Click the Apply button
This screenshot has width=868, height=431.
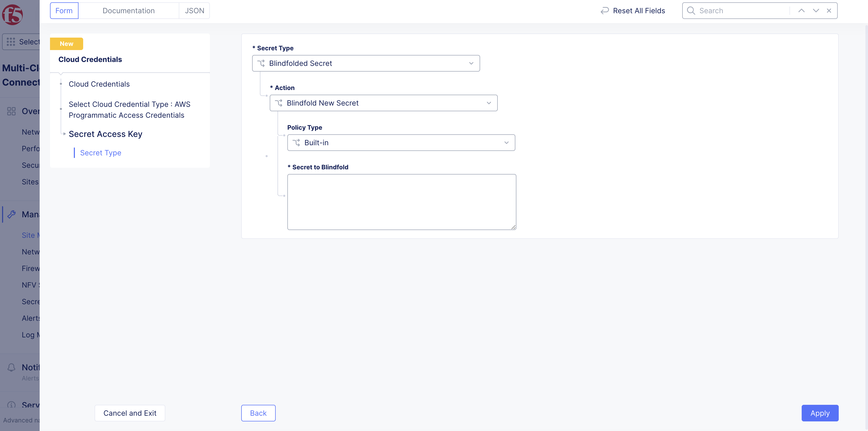[x=820, y=413]
